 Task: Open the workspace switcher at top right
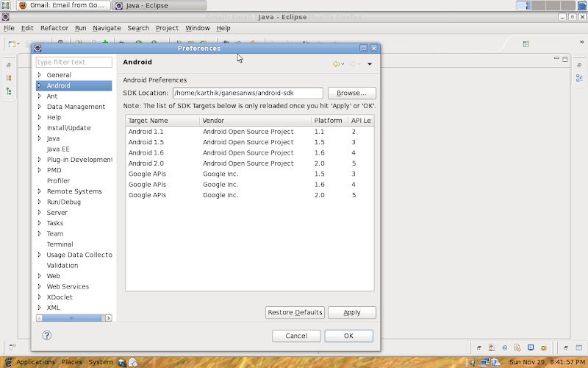[x=546, y=5]
